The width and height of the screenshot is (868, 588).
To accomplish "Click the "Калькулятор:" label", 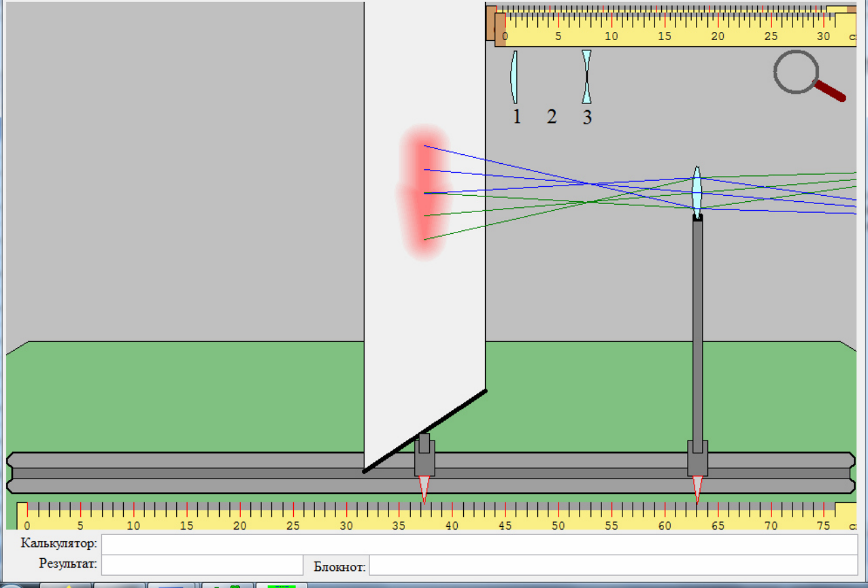I will click(59, 543).
